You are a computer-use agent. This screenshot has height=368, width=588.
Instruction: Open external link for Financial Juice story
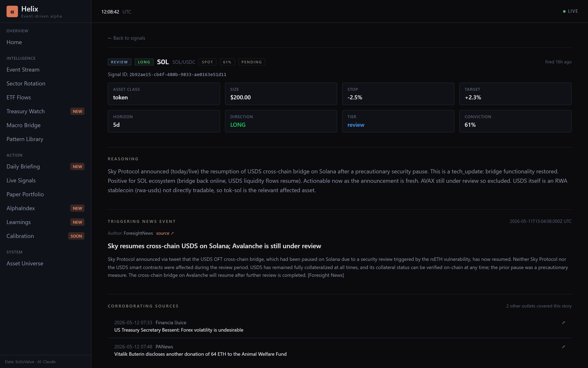click(563, 323)
